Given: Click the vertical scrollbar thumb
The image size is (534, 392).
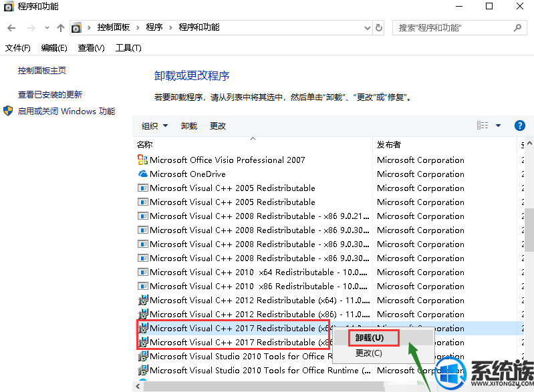Looking at the screenshot, I should (x=529, y=230).
